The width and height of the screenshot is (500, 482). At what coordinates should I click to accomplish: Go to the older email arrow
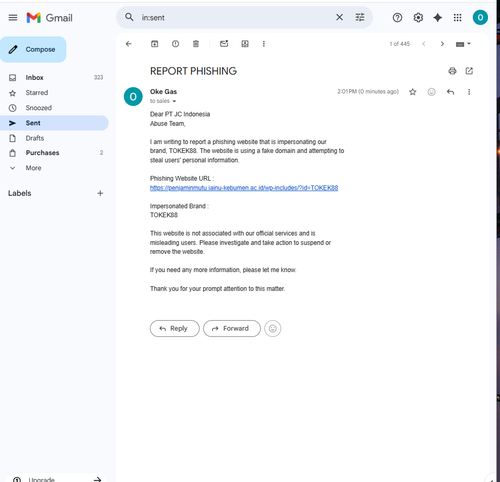pos(442,44)
